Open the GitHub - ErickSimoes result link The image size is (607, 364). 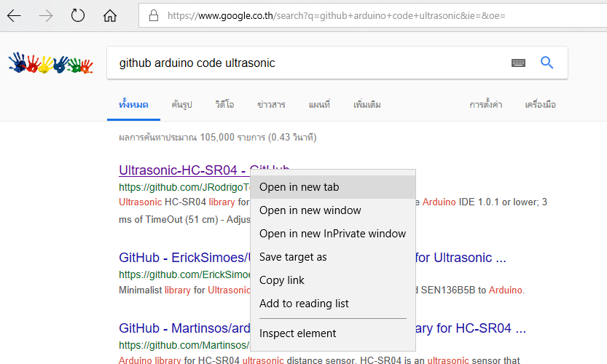coord(184,258)
